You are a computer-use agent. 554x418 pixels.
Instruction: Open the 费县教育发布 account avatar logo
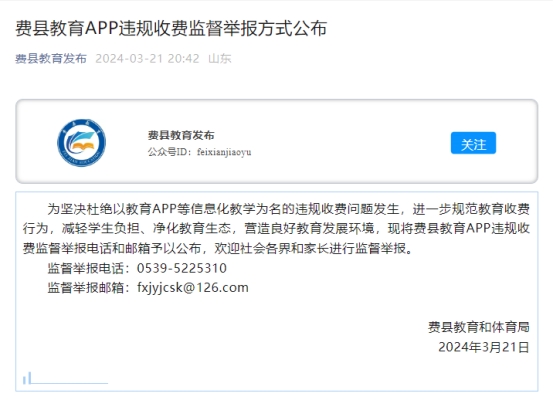pyautogui.click(x=82, y=143)
